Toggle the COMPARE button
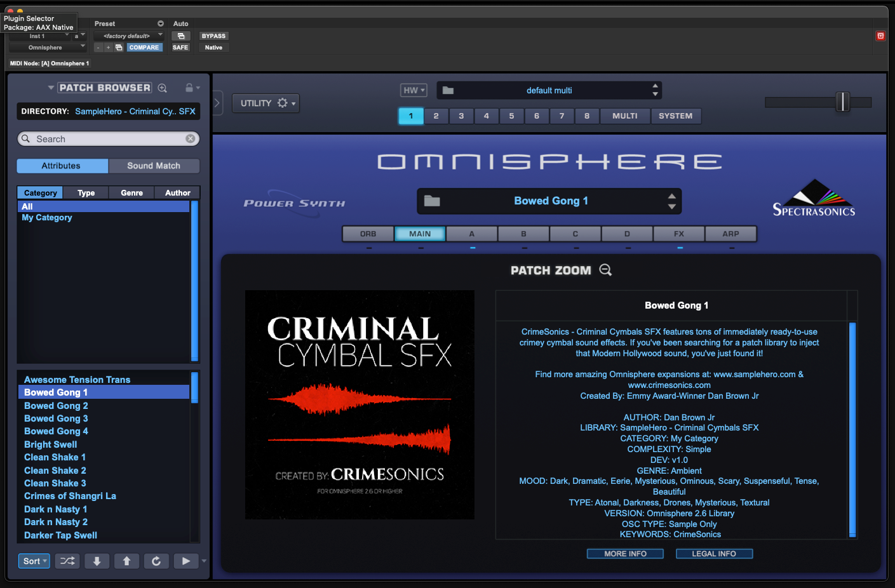895x588 pixels. [x=144, y=48]
